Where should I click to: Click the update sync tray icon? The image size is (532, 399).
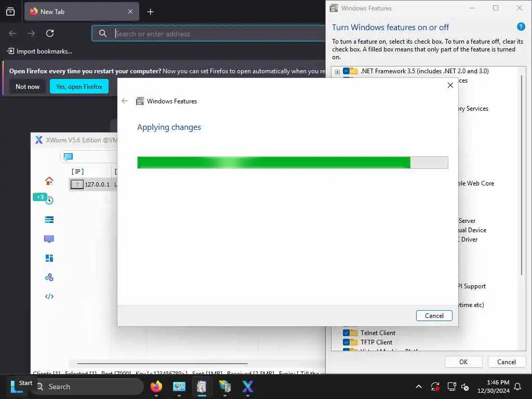click(x=435, y=387)
